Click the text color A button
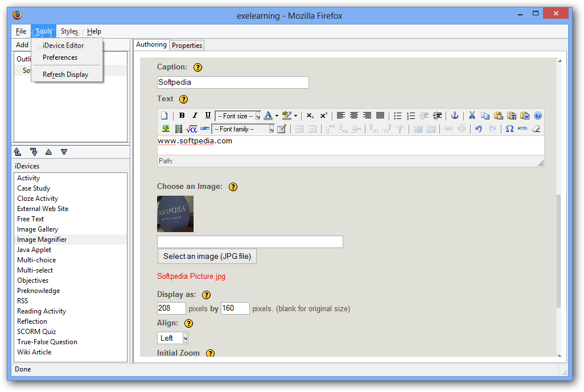Image resolution: width=584 pixels, height=392 pixels. tap(268, 115)
